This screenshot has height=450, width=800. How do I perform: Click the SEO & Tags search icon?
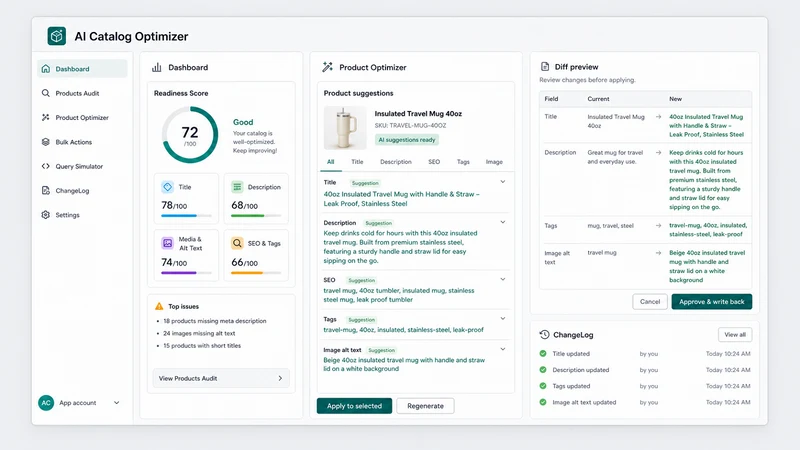coord(237,243)
